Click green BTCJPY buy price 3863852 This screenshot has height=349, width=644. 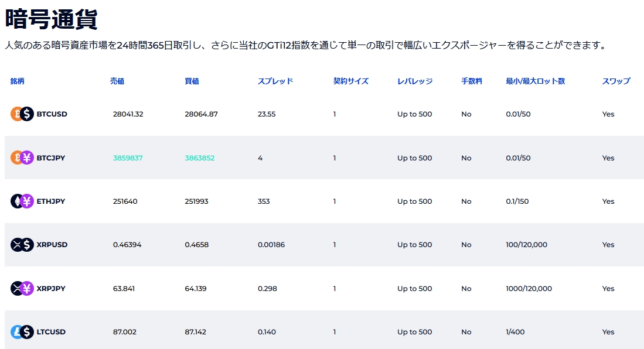[x=200, y=158]
